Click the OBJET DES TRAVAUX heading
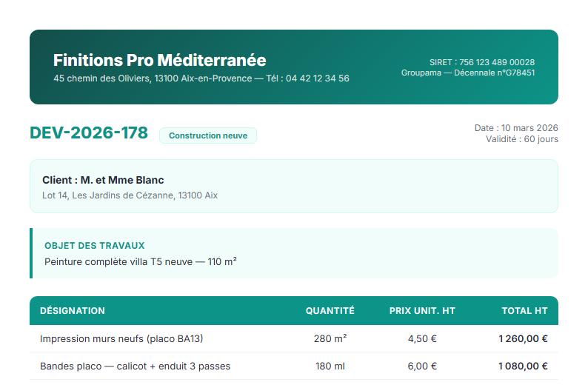The image size is (588, 385). click(94, 245)
